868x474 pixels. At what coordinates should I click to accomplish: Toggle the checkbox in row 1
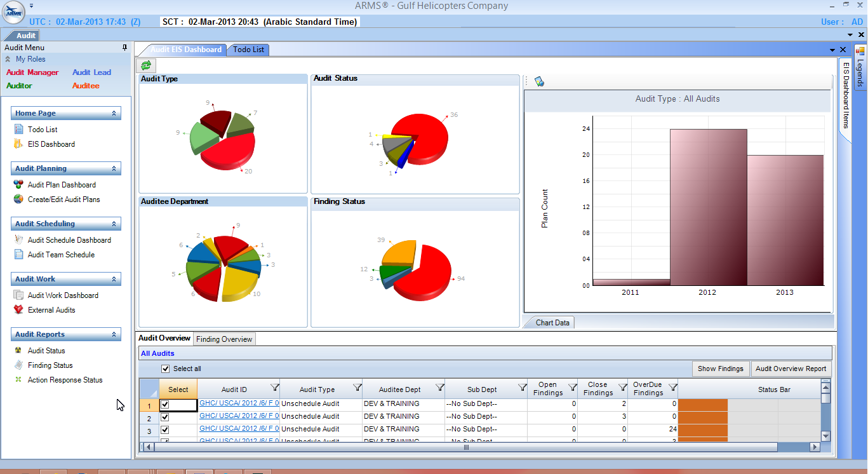click(x=165, y=405)
